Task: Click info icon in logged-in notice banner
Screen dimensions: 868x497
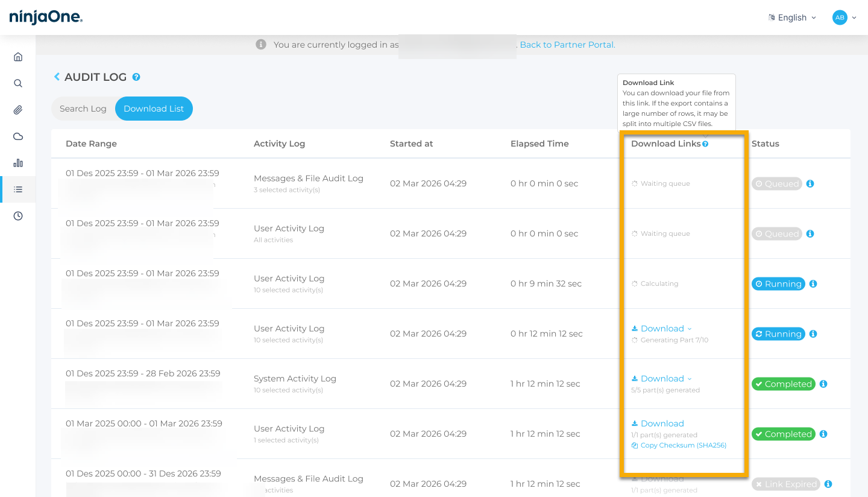Action: (x=261, y=45)
